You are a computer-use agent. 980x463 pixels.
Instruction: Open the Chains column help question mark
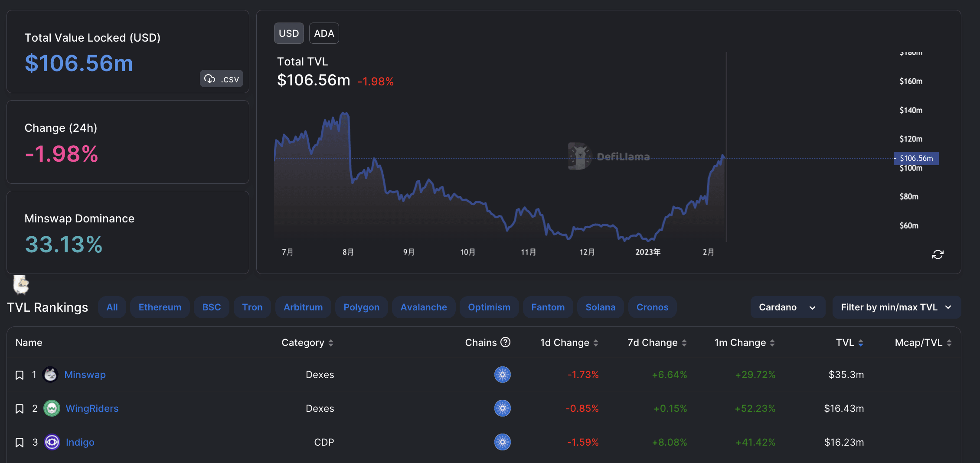(x=506, y=342)
